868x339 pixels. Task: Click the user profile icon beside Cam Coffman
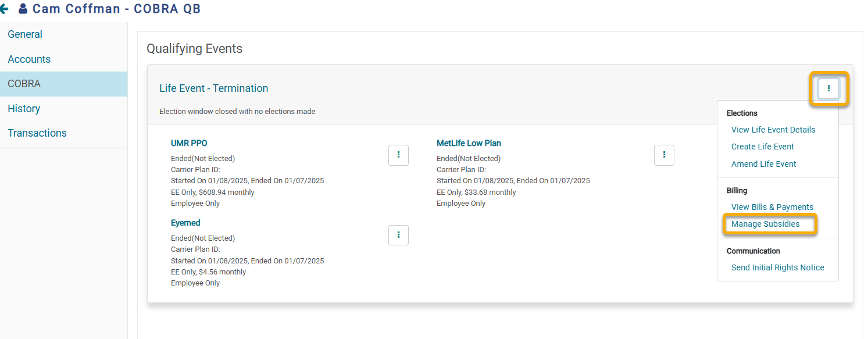point(23,9)
